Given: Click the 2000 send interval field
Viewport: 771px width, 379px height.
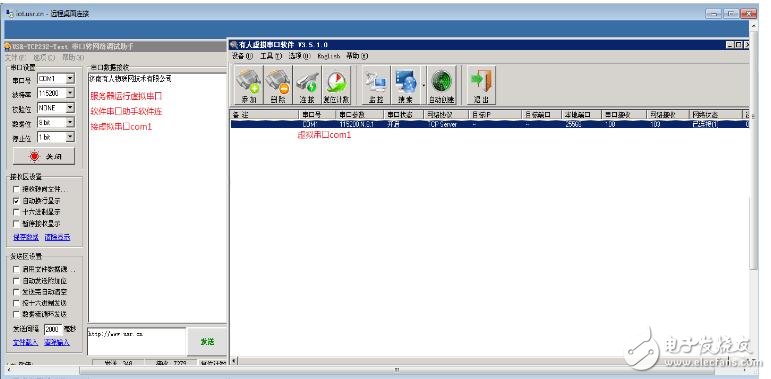Looking at the screenshot, I should tap(53, 329).
